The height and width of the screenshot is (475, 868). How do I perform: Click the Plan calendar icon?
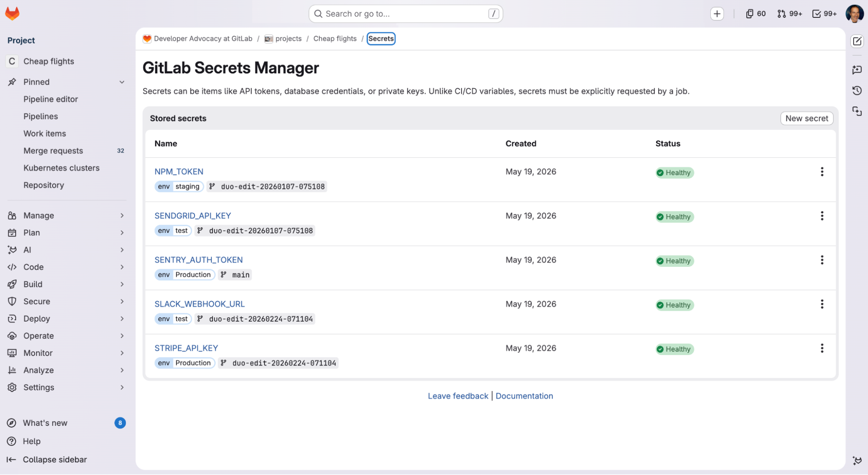12,233
